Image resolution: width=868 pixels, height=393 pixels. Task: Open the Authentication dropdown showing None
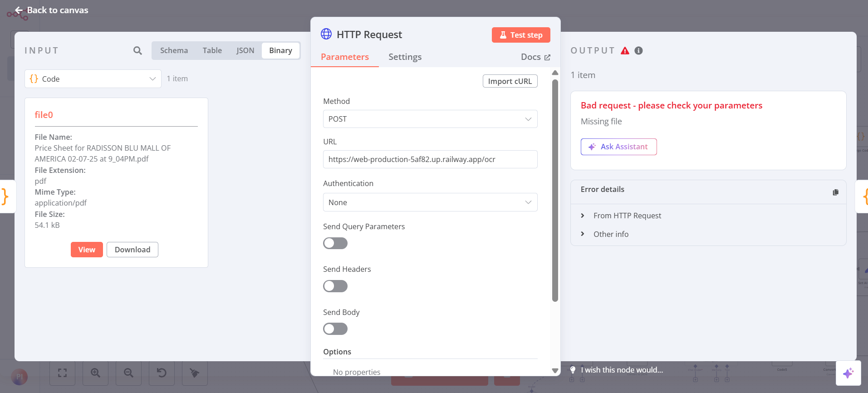430,202
